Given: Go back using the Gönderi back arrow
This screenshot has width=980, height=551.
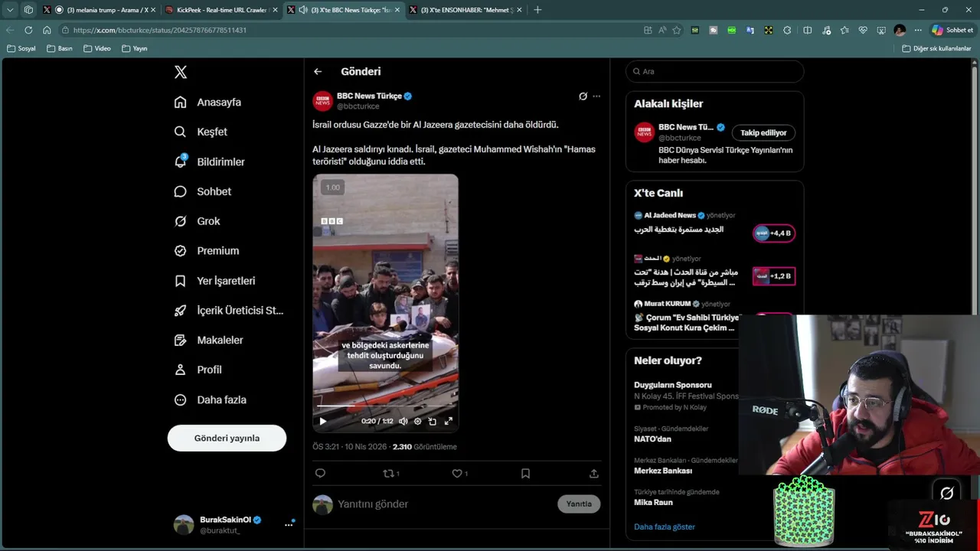Looking at the screenshot, I should (318, 72).
